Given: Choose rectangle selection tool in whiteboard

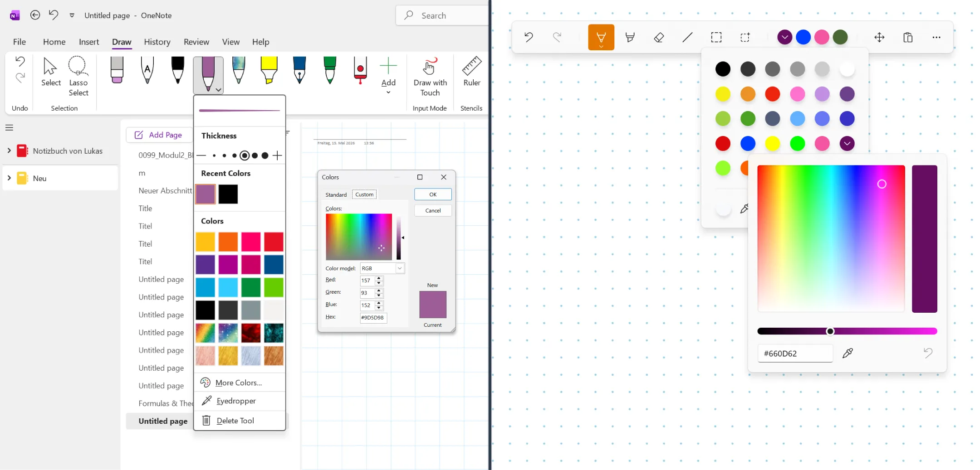Looking at the screenshot, I should click(716, 37).
